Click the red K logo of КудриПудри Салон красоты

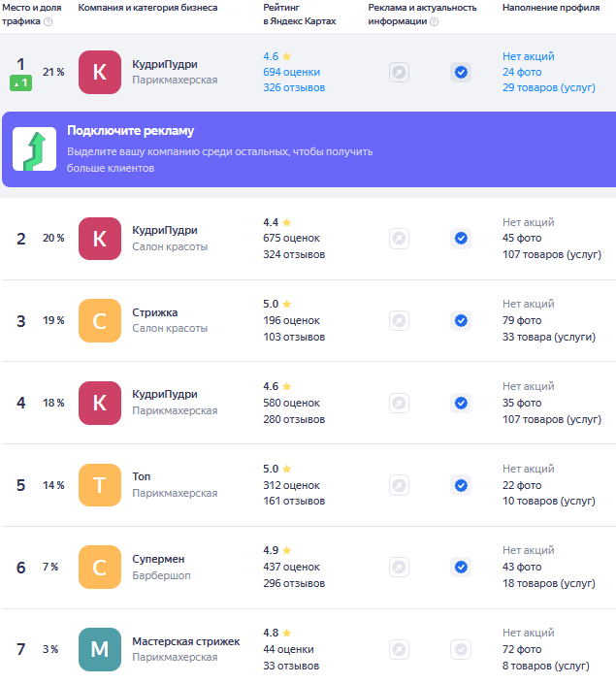point(100,239)
